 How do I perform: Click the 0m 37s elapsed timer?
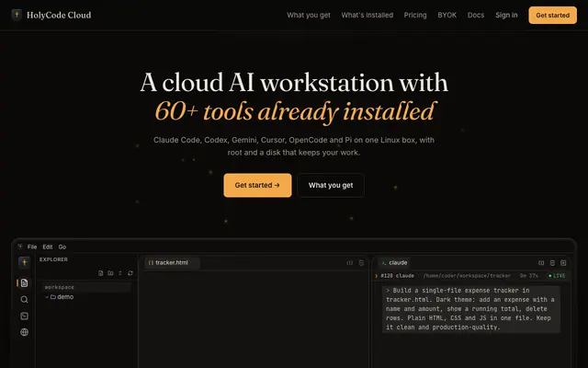pos(529,276)
